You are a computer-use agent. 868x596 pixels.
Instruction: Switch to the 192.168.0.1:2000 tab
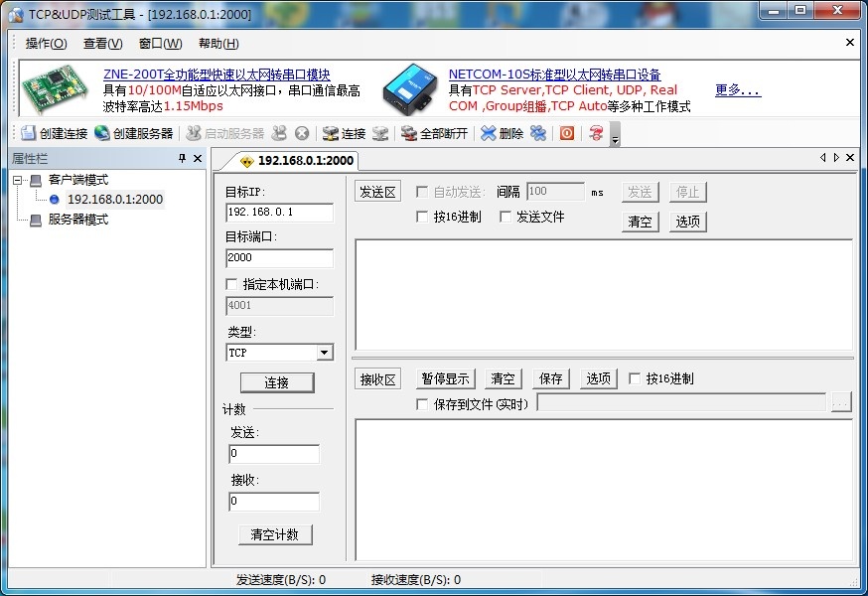[297, 161]
